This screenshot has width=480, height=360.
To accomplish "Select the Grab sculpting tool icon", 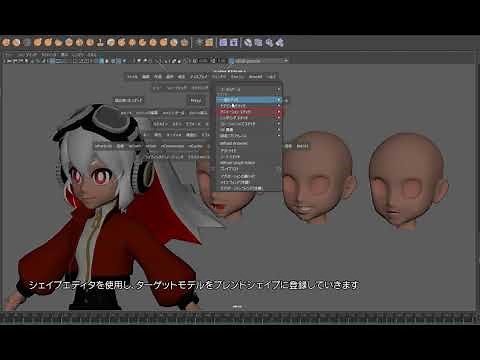I will pos(37,43).
